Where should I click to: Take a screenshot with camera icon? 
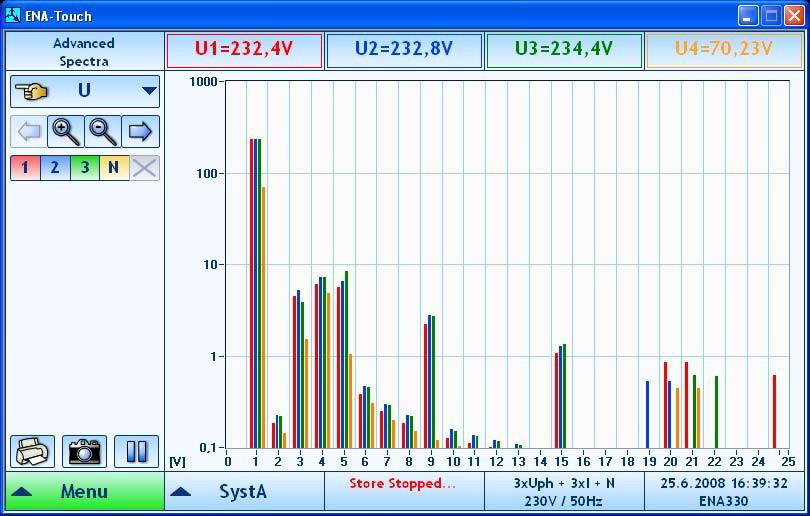85,451
